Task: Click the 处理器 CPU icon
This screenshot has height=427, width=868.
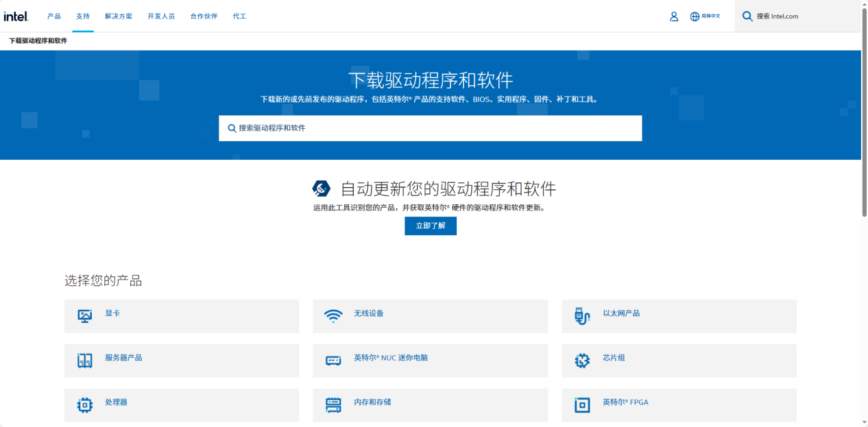Action: [84, 404]
